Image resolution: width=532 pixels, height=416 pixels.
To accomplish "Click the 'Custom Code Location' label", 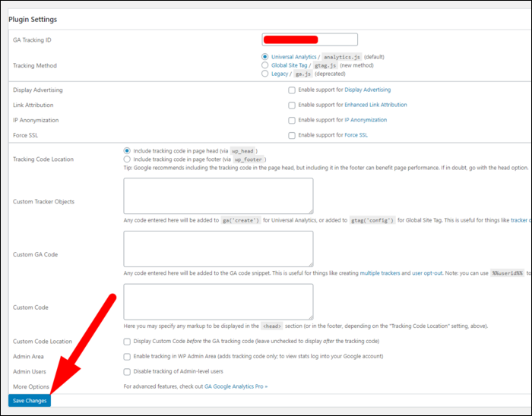I will tap(43, 342).
